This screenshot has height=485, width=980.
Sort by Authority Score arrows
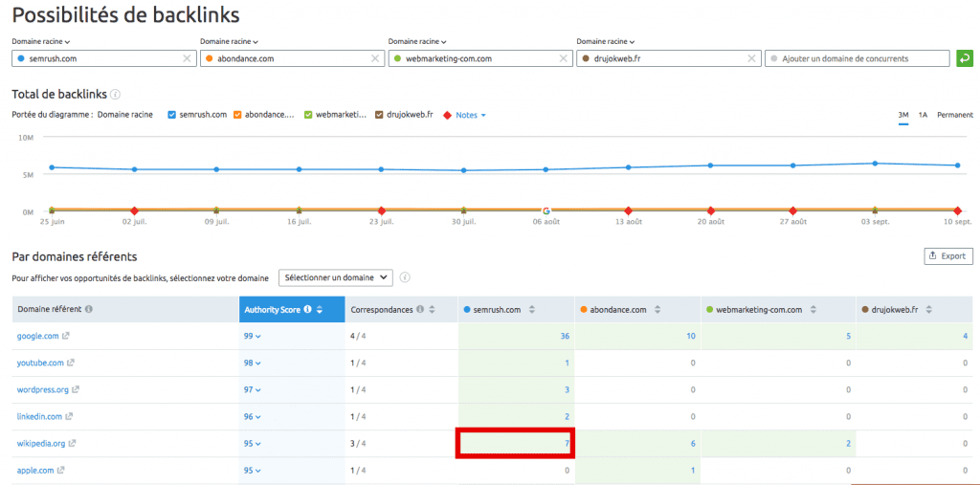(x=320, y=309)
